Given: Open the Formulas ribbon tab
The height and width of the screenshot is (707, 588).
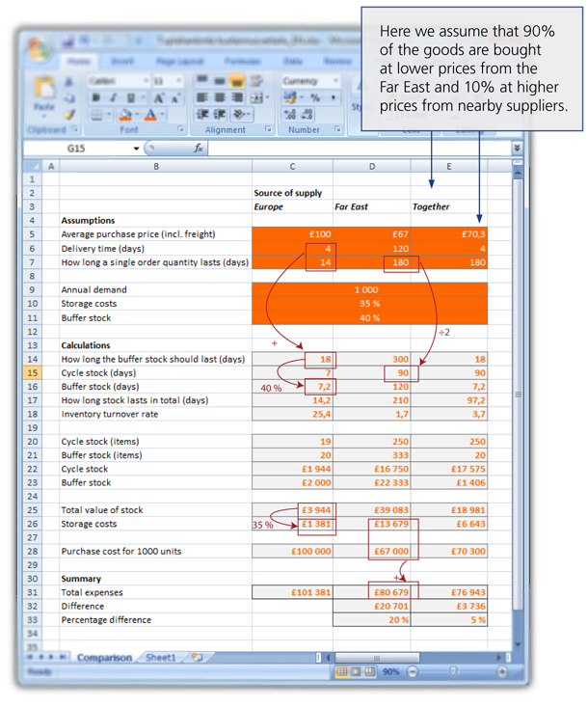Looking at the screenshot, I should coord(242,62).
